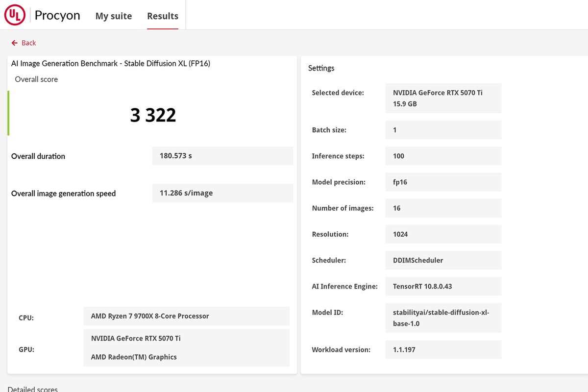Viewport: 588px width, 392px height.
Task: Click the AI Inference Engine label
Action: [x=345, y=287]
